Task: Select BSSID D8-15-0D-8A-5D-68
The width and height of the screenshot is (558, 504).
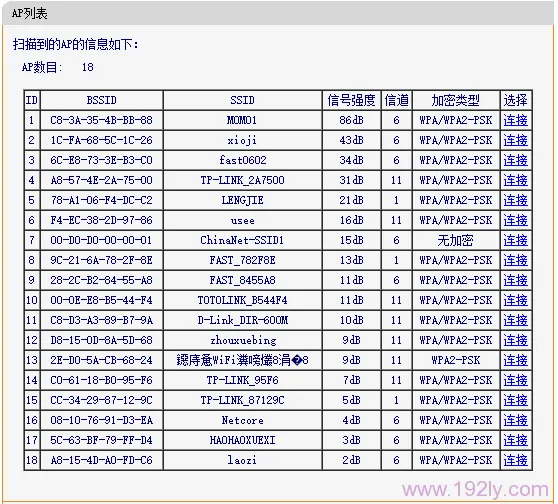Action: (x=101, y=340)
